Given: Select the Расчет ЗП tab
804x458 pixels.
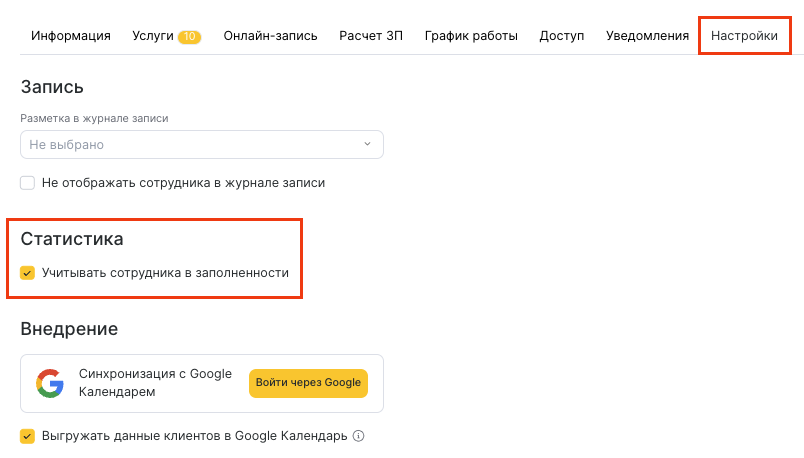Looking at the screenshot, I should (x=370, y=36).
